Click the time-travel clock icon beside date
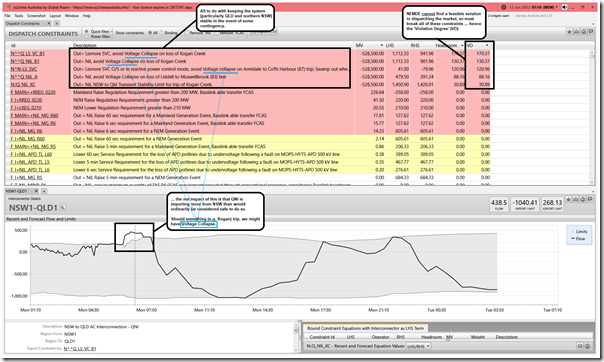This screenshot has height=362, width=604. point(504,7)
